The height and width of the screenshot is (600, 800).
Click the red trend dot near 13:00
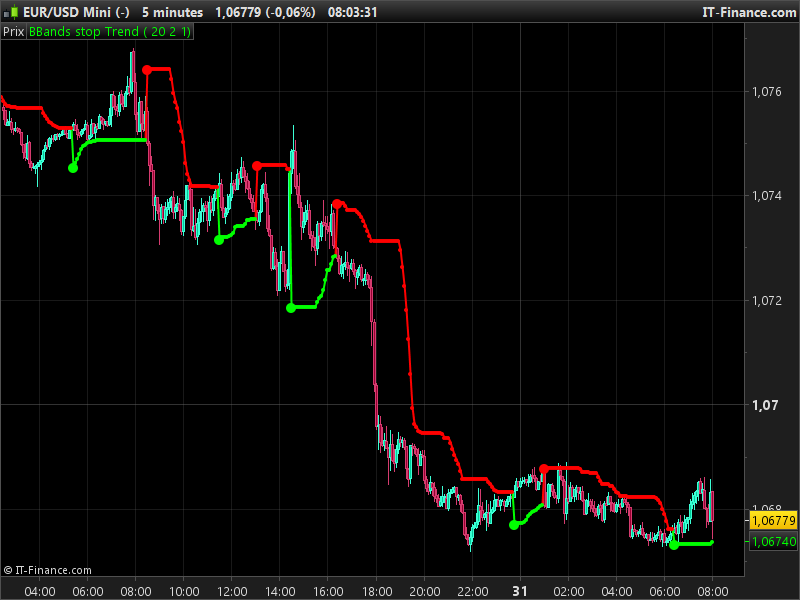point(257,166)
